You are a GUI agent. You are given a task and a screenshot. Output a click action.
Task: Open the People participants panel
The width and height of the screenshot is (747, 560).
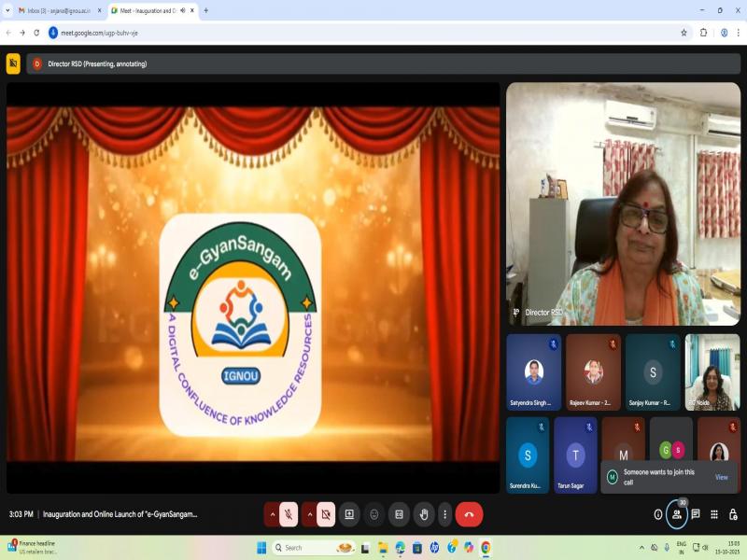coord(677,514)
